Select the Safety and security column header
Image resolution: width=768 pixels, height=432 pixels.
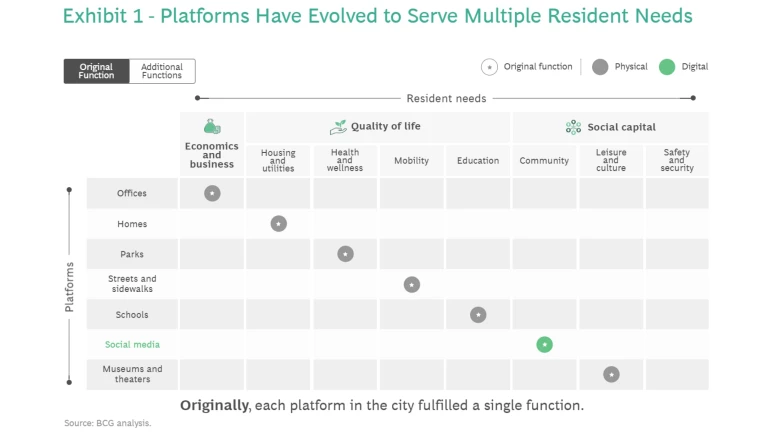[677, 161]
